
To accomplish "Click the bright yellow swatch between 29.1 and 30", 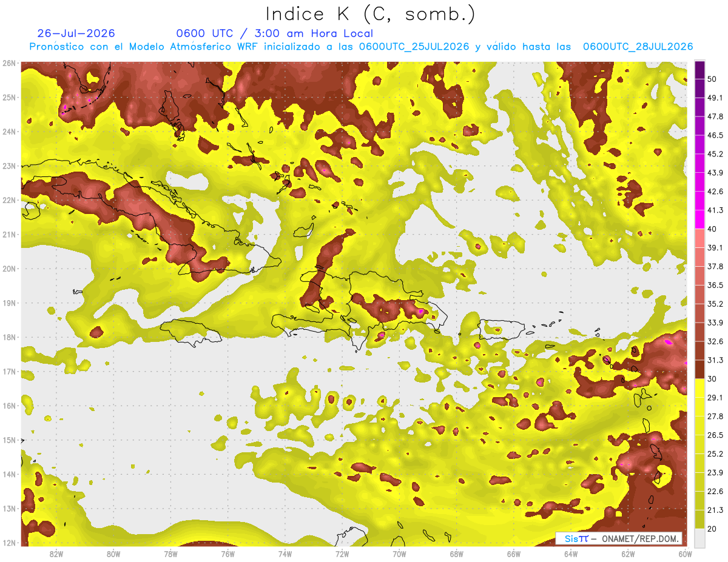I will pos(699,388).
